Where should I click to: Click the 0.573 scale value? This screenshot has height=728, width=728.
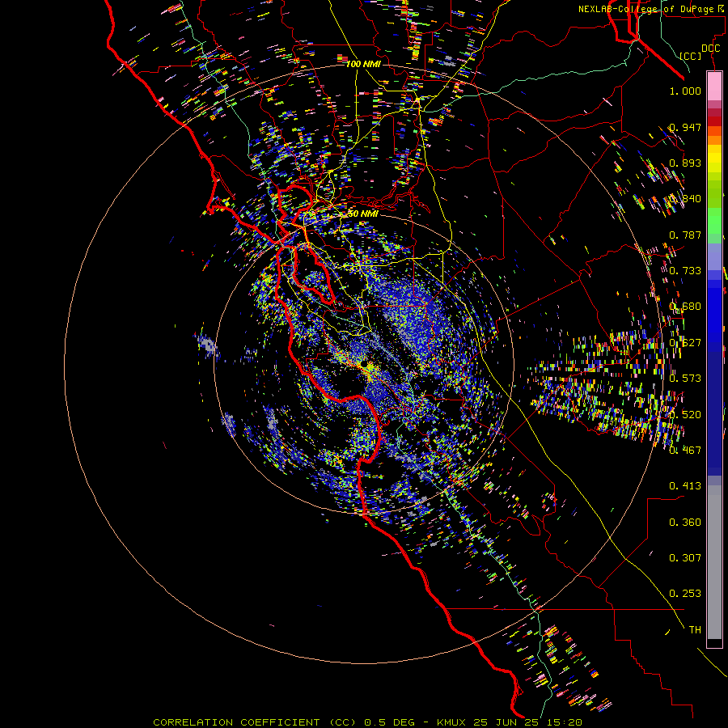coord(685,379)
